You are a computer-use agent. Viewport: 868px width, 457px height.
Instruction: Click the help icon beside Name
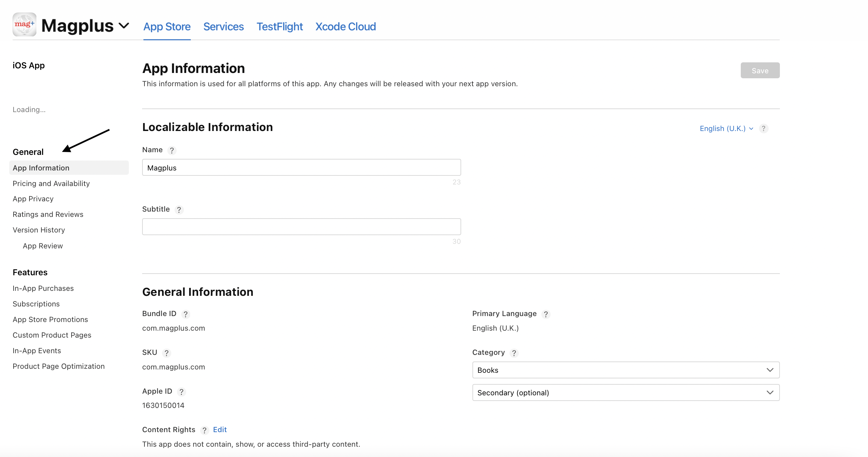pos(172,150)
